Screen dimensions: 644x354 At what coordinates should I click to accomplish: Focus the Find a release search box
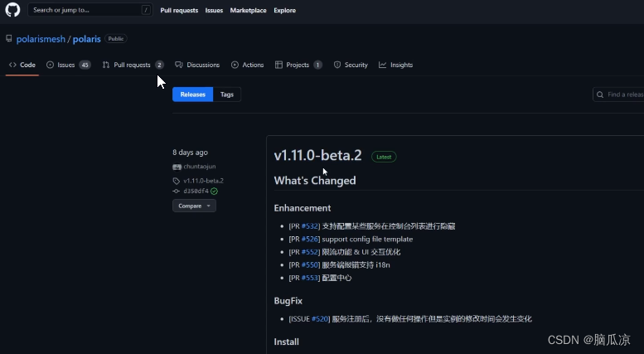click(618, 95)
